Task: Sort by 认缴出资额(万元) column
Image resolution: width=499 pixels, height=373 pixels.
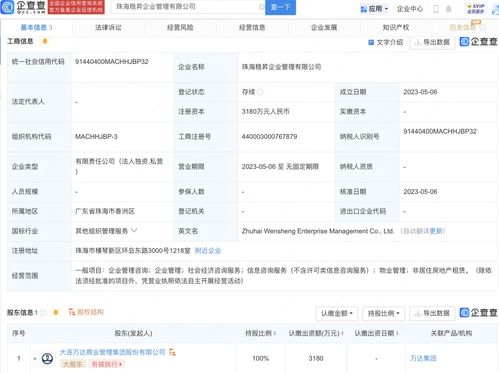Action: pos(316,333)
